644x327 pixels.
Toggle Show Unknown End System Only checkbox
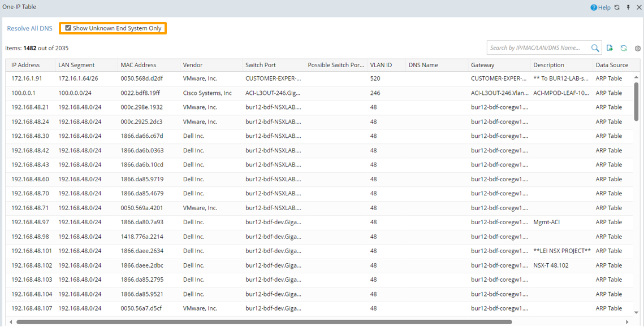(x=68, y=28)
